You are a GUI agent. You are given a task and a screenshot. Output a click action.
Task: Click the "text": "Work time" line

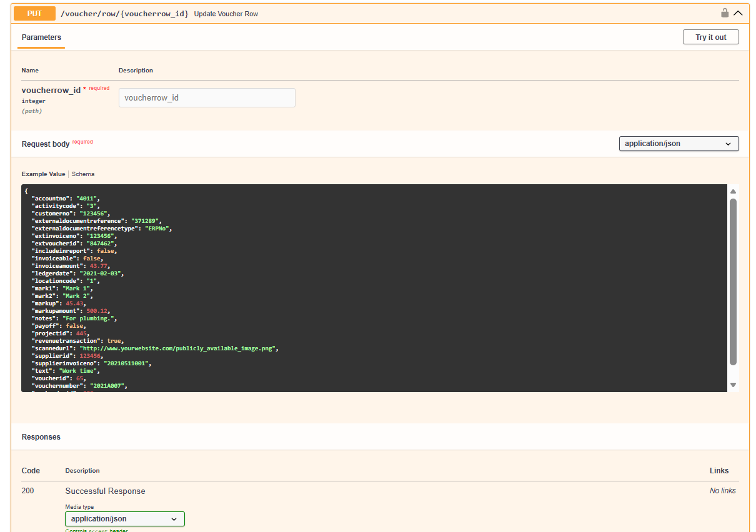pyautogui.click(x=66, y=370)
